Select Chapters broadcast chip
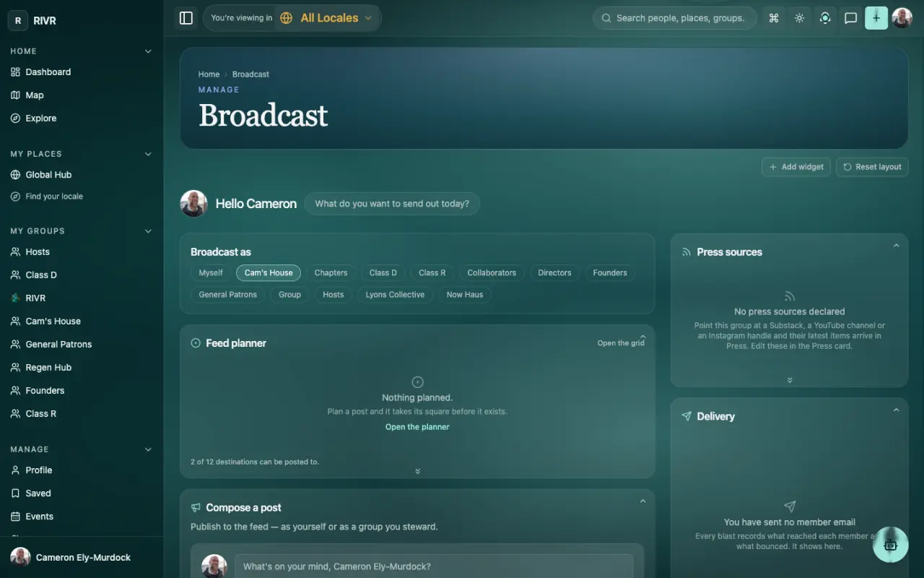Viewport: 924px width, 578px height. click(331, 272)
